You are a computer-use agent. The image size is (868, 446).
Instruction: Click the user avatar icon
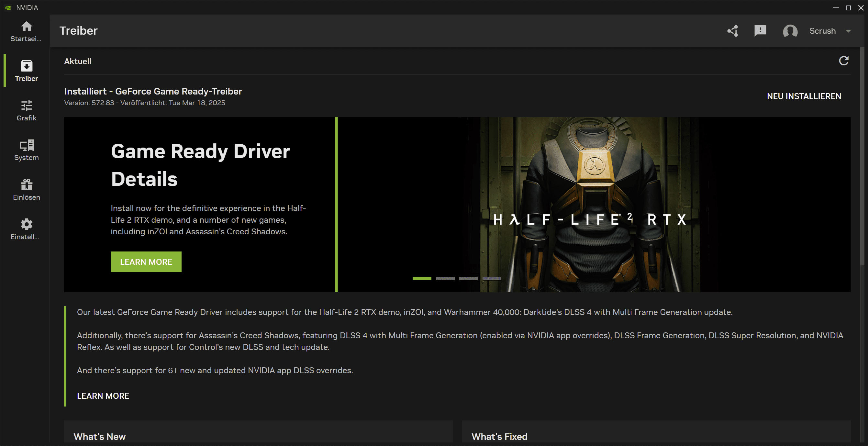point(790,31)
